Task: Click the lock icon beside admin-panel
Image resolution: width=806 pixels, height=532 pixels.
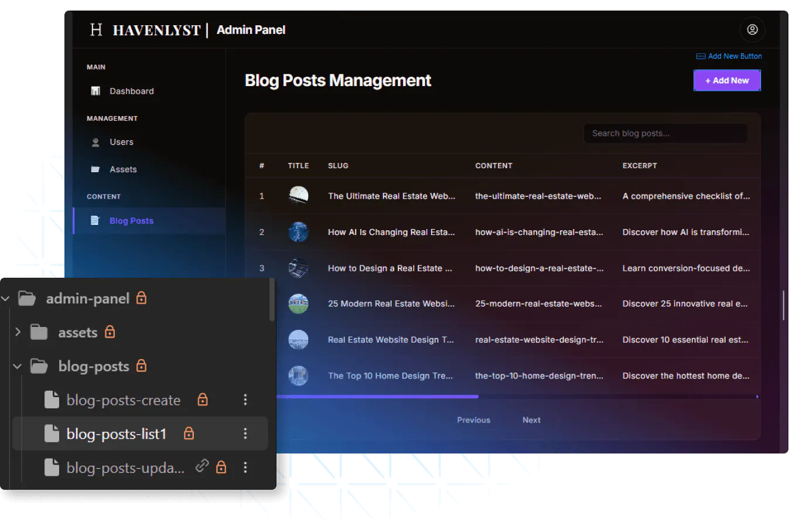Action: (141, 298)
